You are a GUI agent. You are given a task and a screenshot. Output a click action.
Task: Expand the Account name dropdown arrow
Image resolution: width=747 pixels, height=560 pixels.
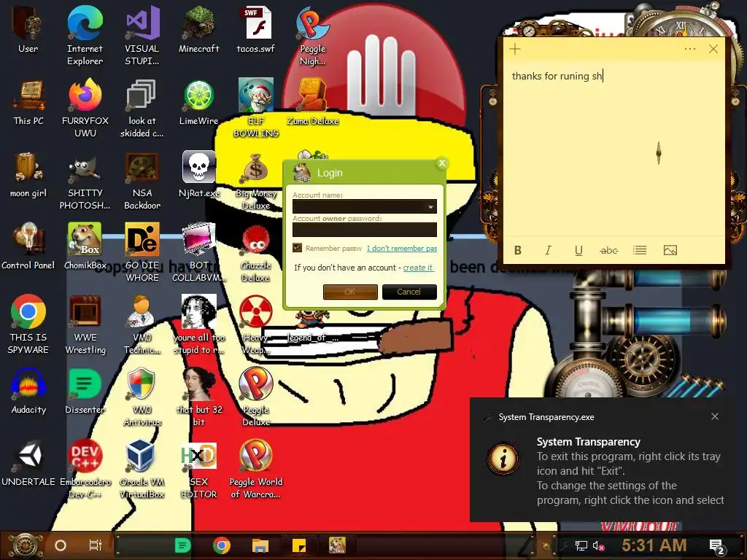(x=430, y=206)
